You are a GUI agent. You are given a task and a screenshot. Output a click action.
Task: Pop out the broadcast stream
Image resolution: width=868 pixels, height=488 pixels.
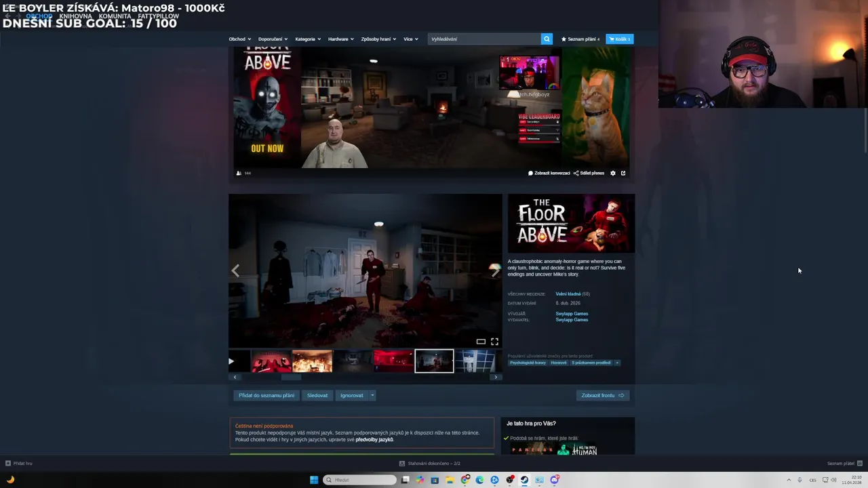tap(623, 173)
